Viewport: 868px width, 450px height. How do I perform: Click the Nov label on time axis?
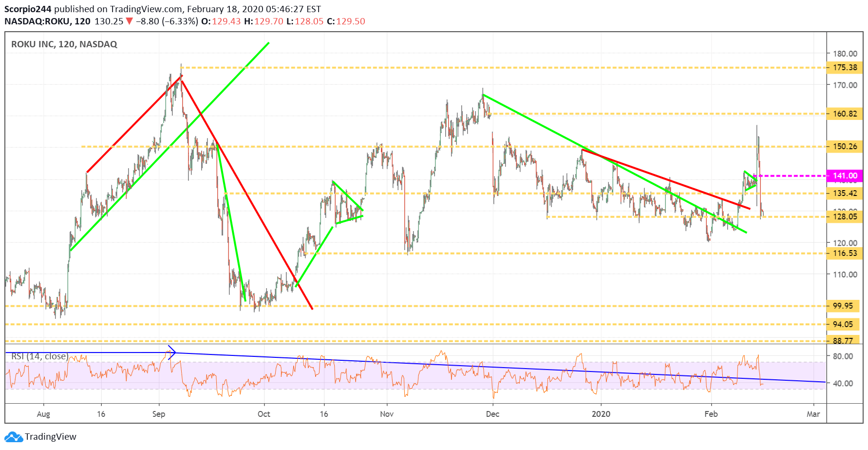pyautogui.click(x=387, y=414)
